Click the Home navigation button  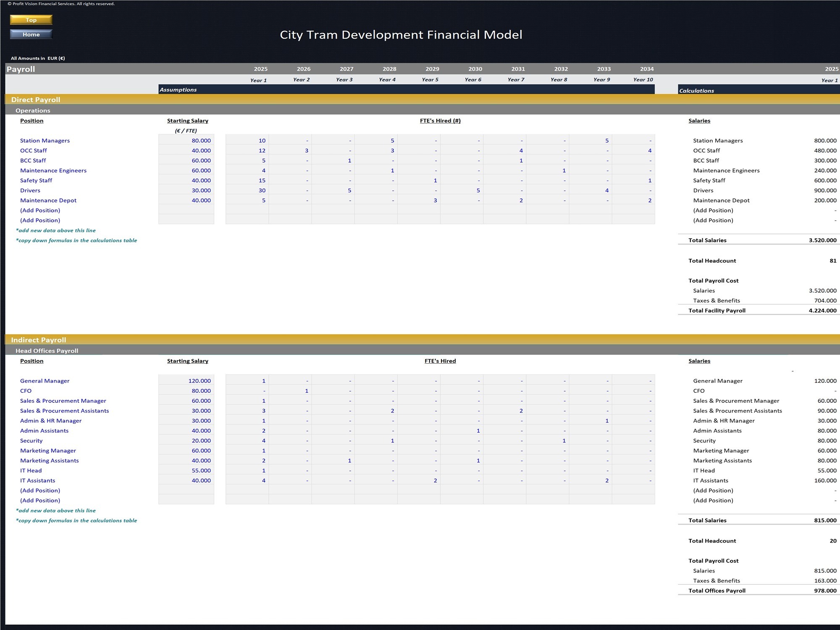[31, 34]
